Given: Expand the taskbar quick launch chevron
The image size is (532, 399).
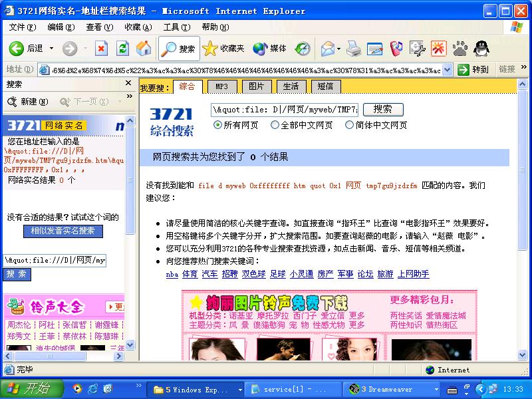Looking at the screenshot, I should click(138, 385).
